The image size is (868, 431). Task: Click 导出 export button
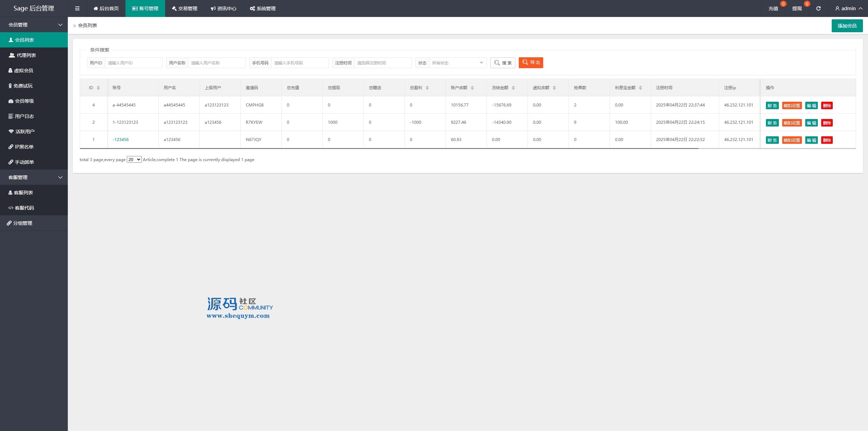[x=531, y=63]
